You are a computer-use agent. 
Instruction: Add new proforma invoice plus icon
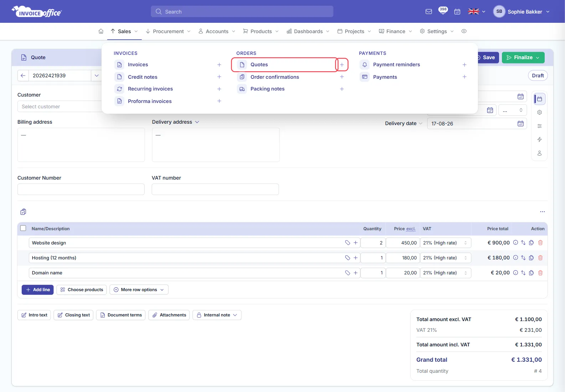[x=219, y=101]
